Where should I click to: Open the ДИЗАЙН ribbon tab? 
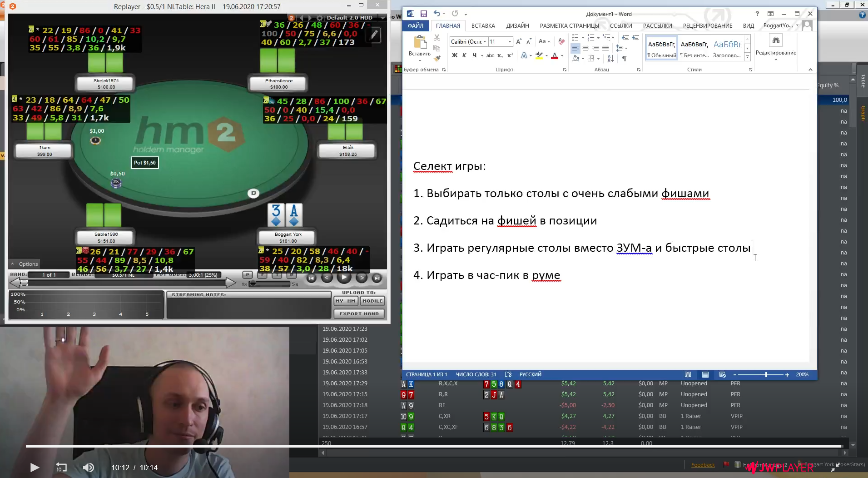click(517, 25)
